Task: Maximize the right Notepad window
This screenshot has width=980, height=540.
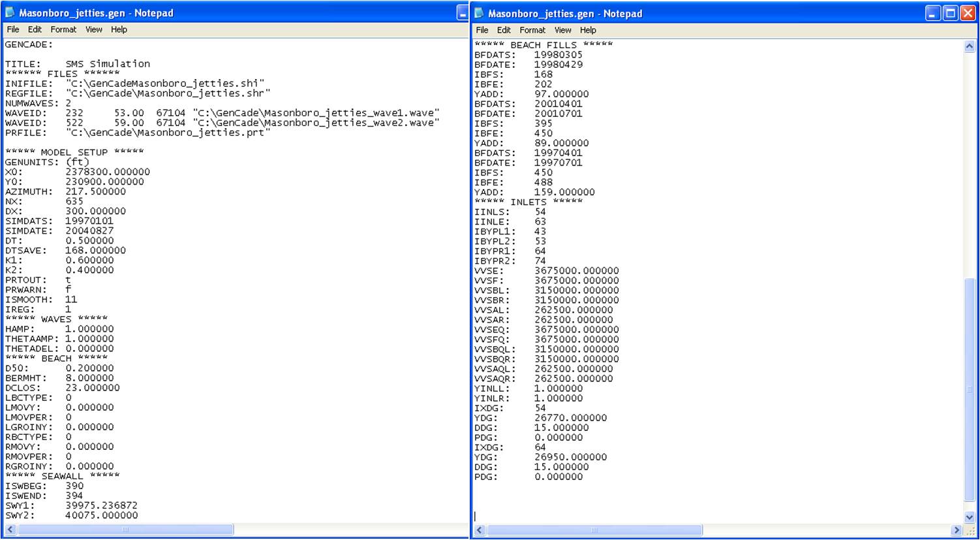Action: point(951,13)
